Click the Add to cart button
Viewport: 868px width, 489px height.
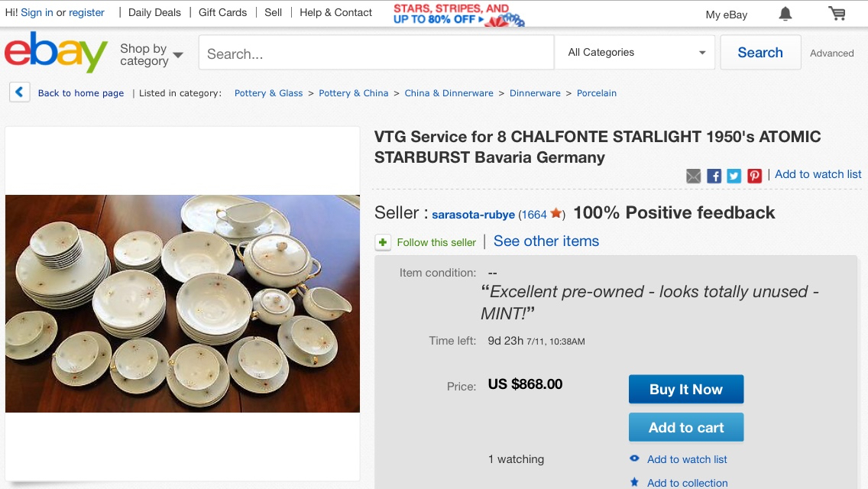[x=685, y=428]
